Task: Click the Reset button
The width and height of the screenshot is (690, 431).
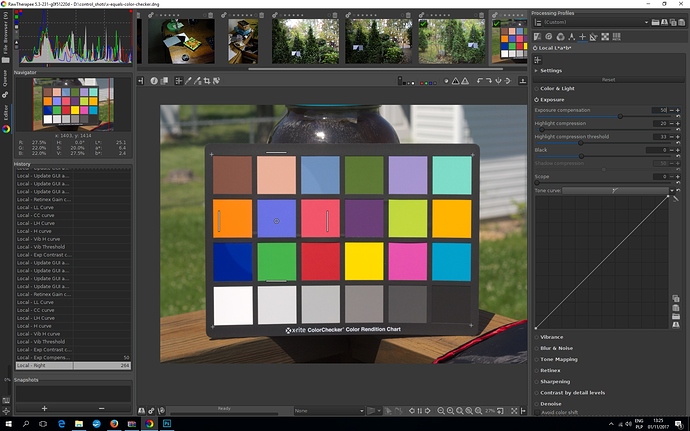Action: (x=609, y=80)
